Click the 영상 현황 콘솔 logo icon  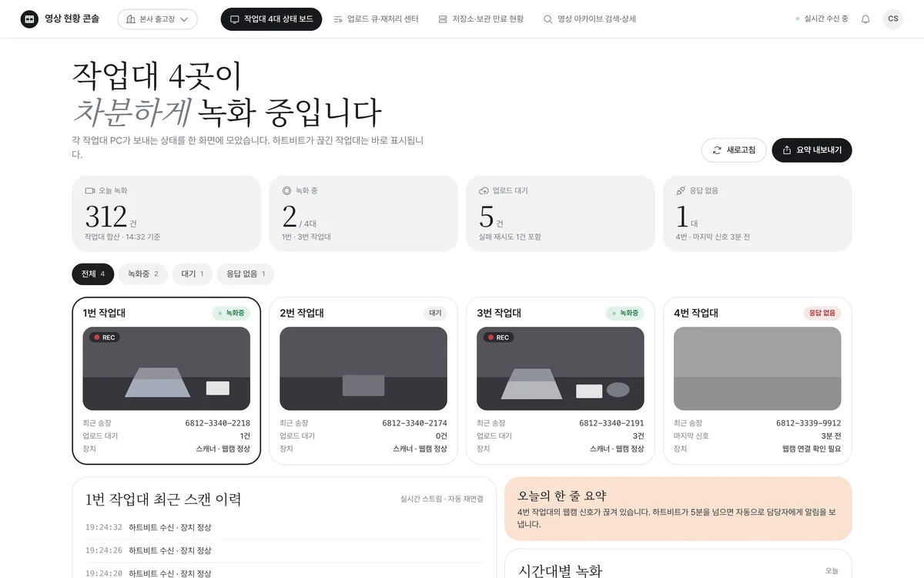click(29, 19)
